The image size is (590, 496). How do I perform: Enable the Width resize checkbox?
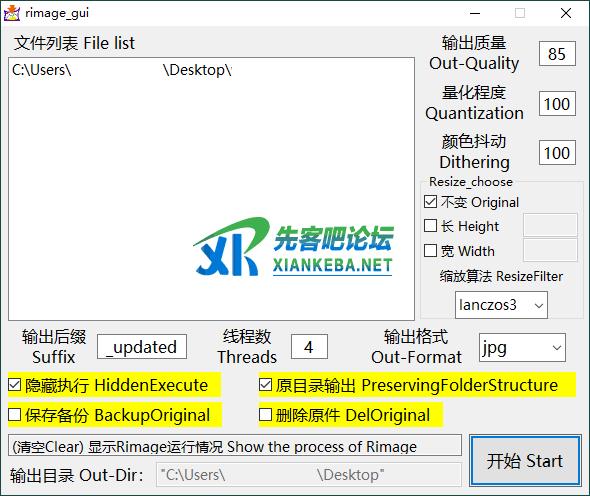(x=430, y=251)
